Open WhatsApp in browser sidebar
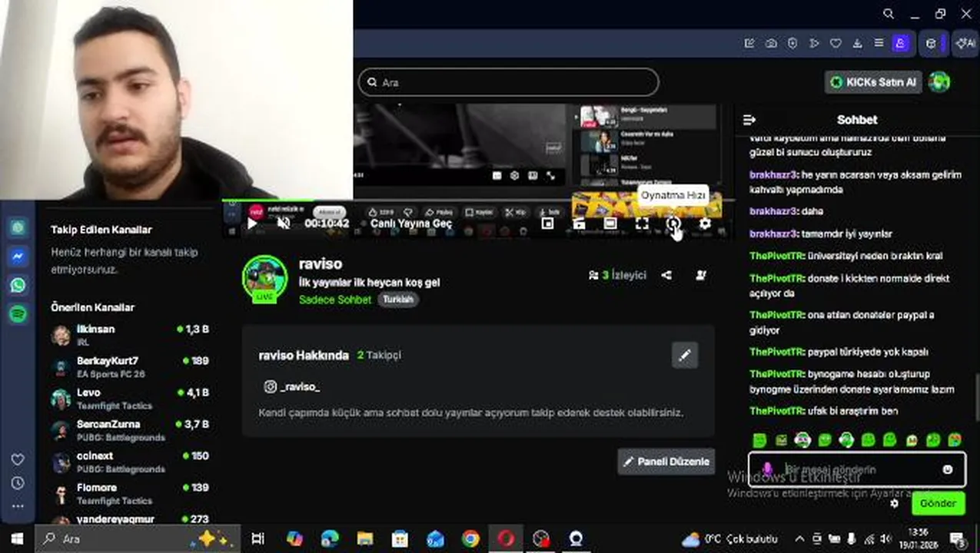The image size is (980, 553). (x=18, y=285)
